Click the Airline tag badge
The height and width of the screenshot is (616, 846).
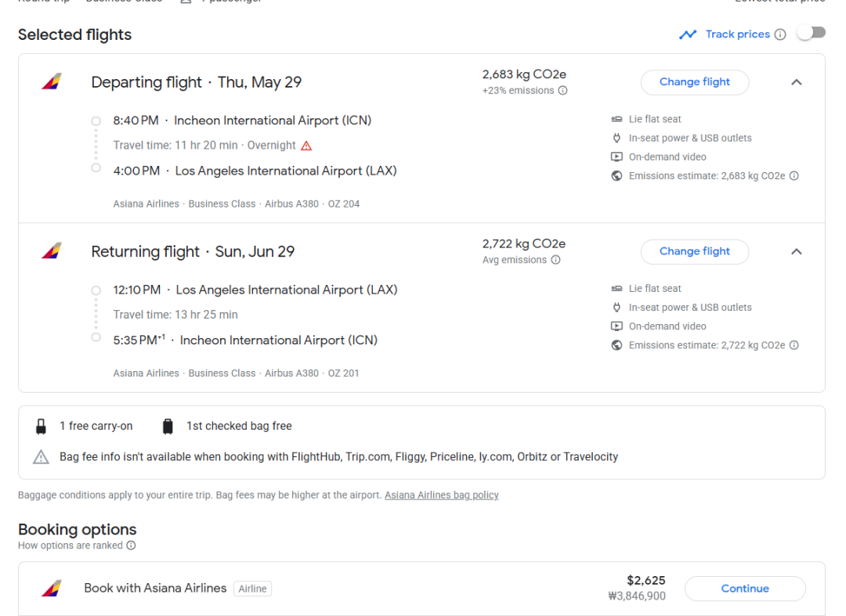click(252, 589)
